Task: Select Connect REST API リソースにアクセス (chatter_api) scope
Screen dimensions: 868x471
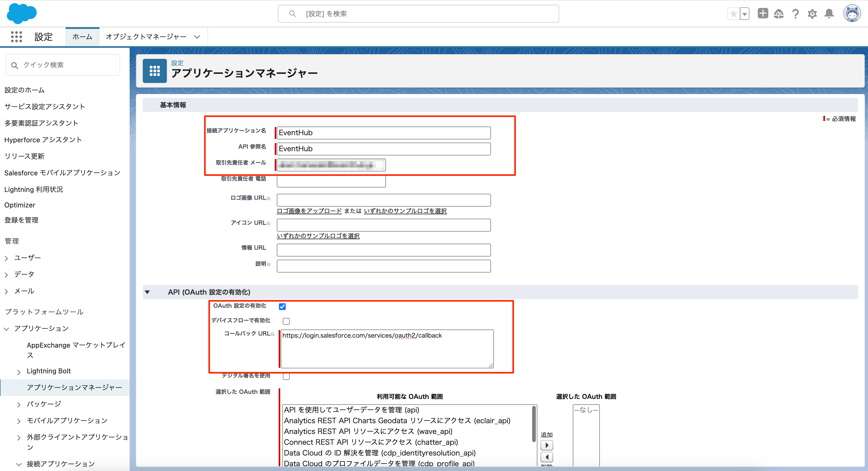Action: click(x=371, y=442)
